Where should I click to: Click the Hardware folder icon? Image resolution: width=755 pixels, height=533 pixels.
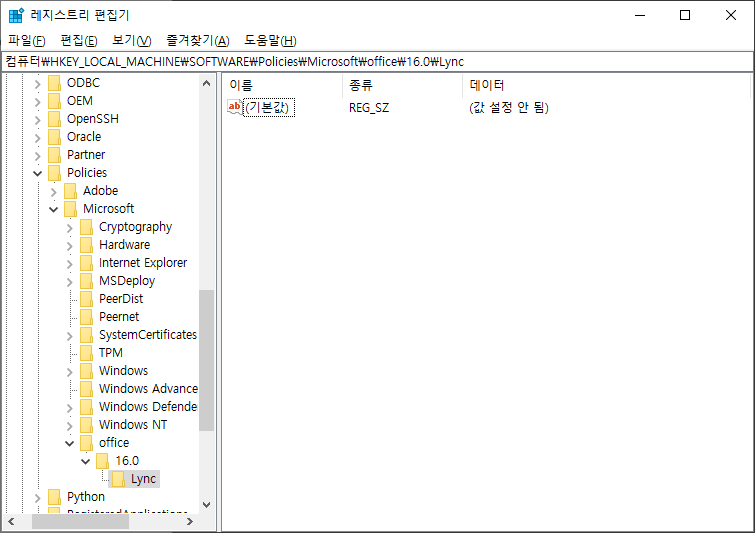(86, 245)
